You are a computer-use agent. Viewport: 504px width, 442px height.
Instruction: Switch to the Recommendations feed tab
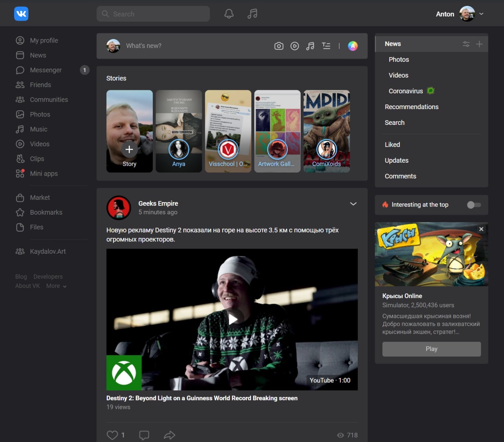click(411, 107)
